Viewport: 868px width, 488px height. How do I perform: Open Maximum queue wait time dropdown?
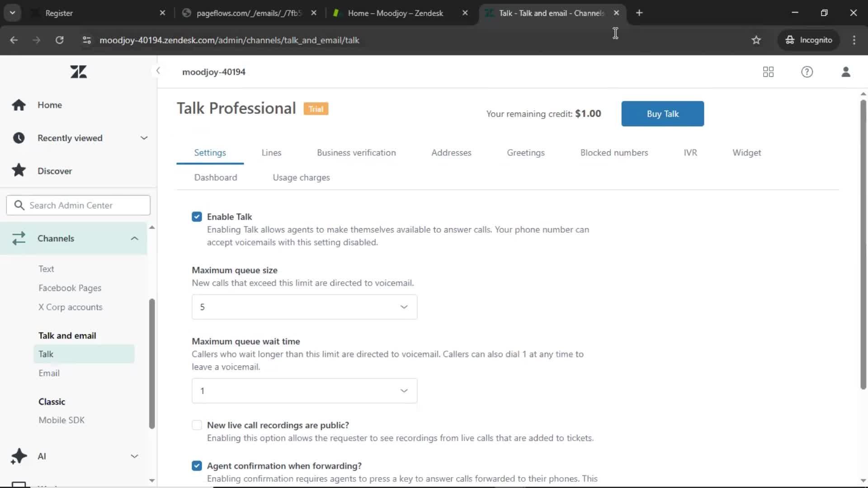[304, 391]
